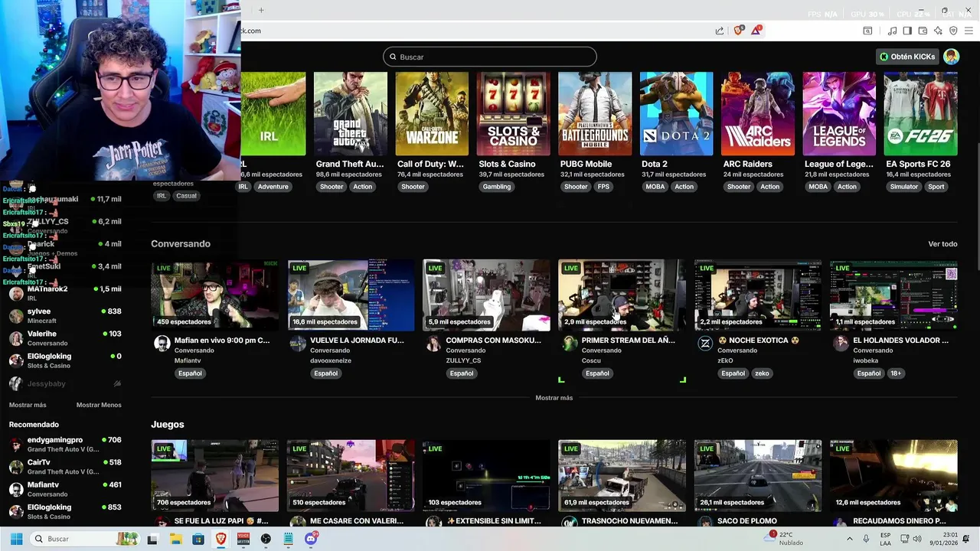This screenshot has width=980, height=551.
Task: Focus the Buscar search field on Kick
Action: pyautogui.click(x=490, y=57)
